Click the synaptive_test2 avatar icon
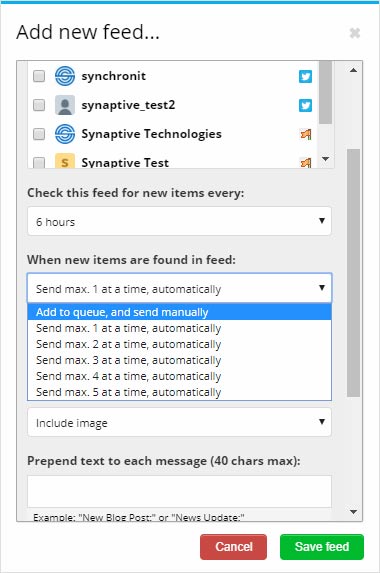380x573 pixels. pyautogui.click(x=65, y=105)
